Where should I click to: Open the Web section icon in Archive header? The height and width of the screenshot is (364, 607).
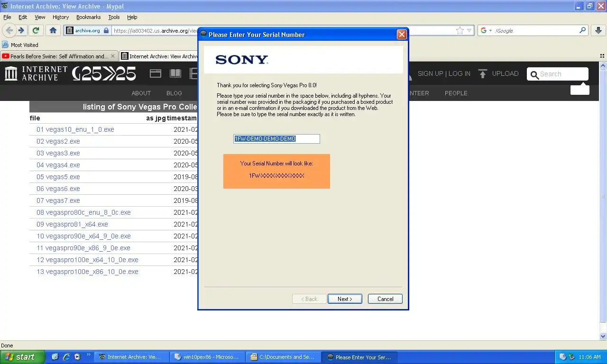156,73
